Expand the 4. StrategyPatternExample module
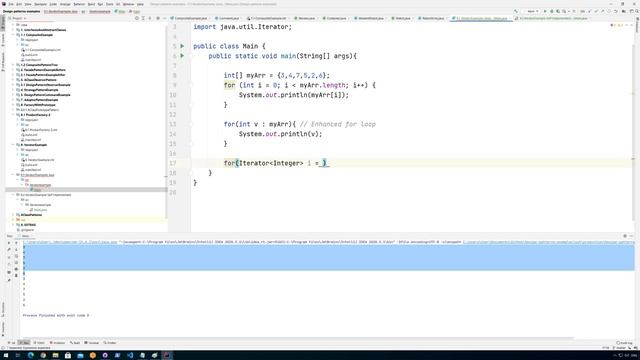 [x=13, y=90]
